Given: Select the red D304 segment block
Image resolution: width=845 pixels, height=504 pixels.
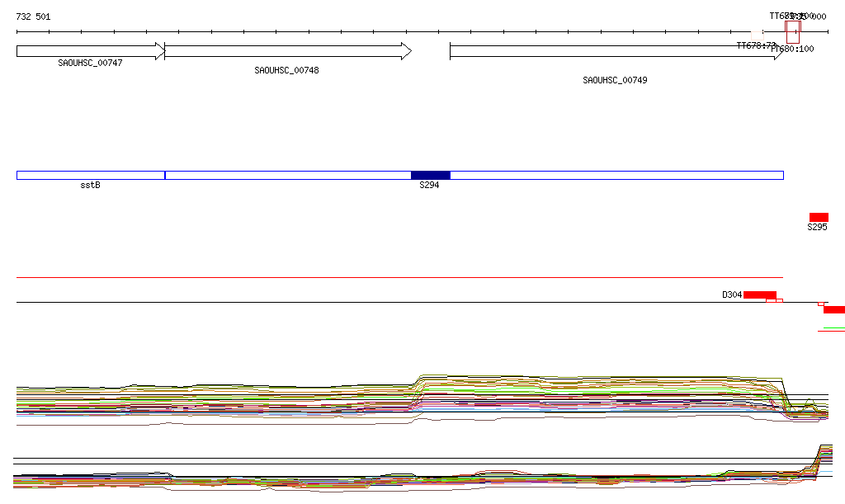Looking at the screenshot, I should 759,294.
